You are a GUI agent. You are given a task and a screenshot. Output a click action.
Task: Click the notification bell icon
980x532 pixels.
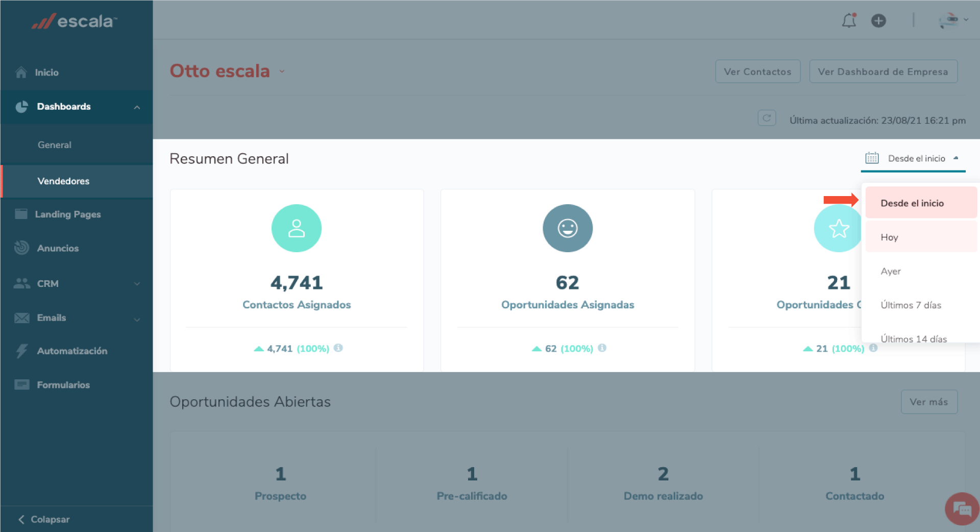849,21
